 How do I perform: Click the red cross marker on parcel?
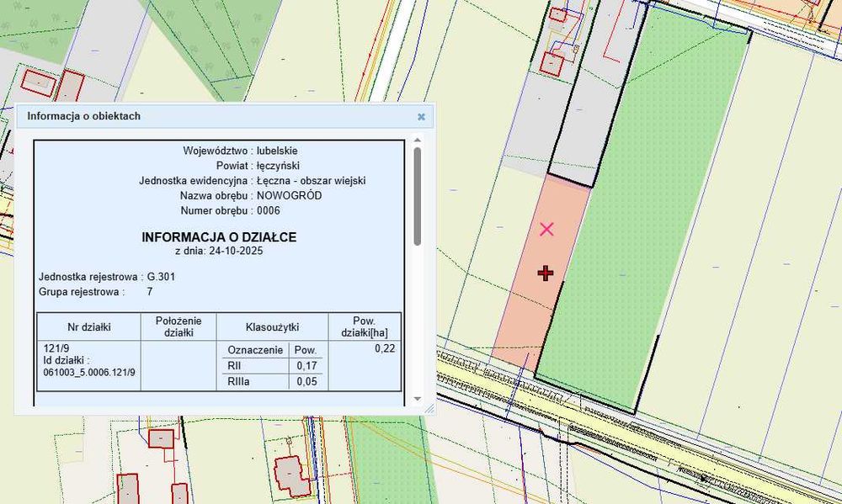pyautogui.click(x=546, y=273)
